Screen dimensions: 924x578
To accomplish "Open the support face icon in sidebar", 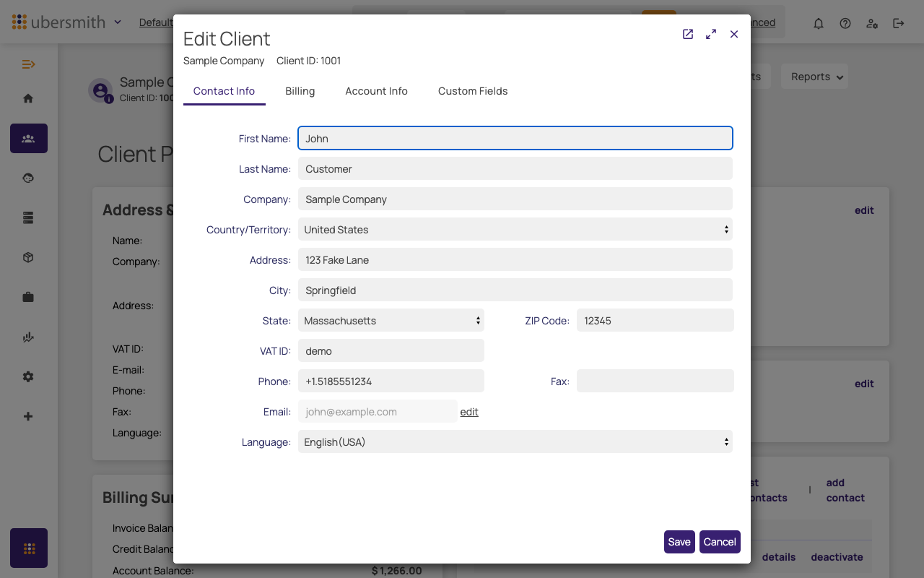I will pos(29,178).
